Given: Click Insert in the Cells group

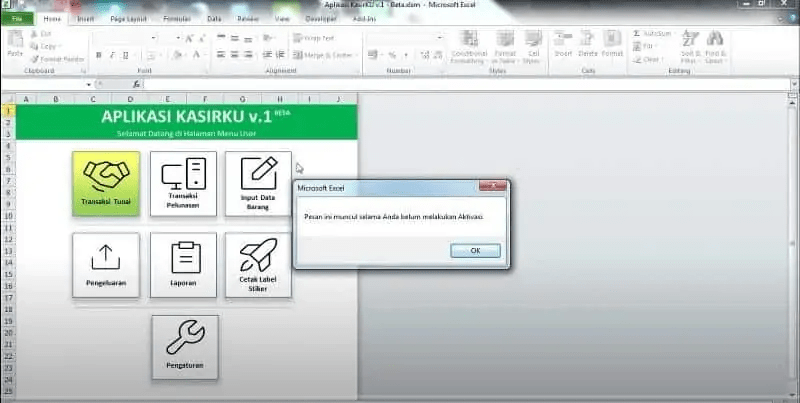Looking at the screenshot, I should click(x=563, y=44).
